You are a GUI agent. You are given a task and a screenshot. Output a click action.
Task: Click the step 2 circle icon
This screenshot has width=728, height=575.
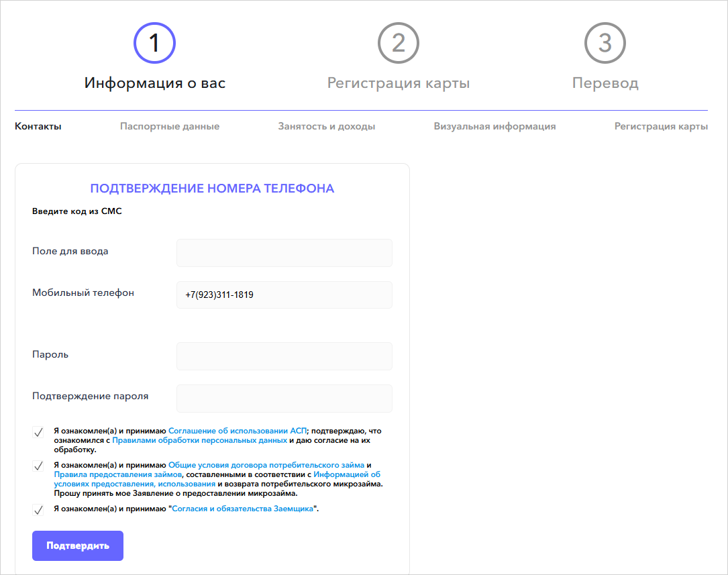[399, 43]
